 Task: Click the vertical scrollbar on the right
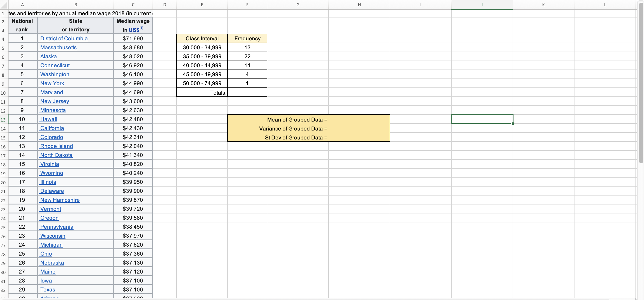641,87
